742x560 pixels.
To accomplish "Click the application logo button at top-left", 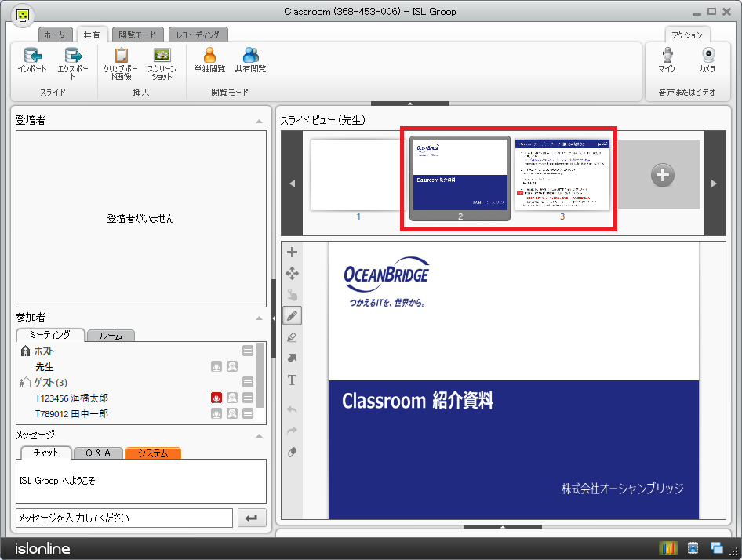I will coord(22,15).
